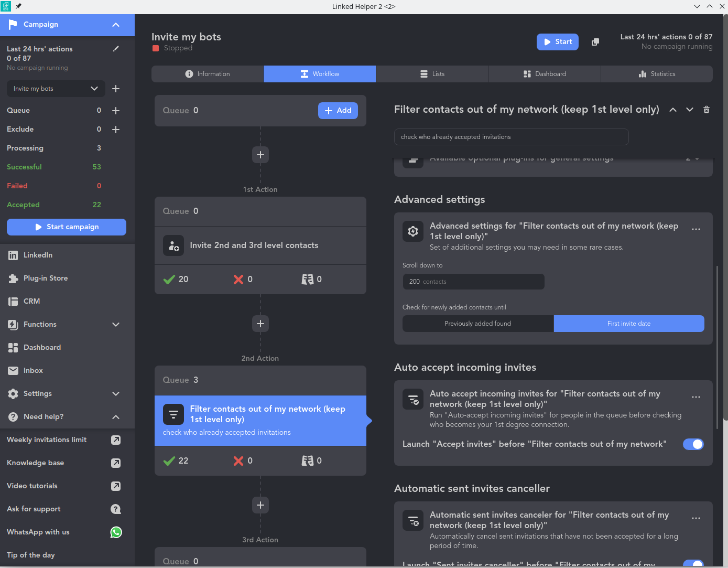Add to Exclude list via plus icon
Viewport: 728px width, 568px height.
tap(116, 130)
